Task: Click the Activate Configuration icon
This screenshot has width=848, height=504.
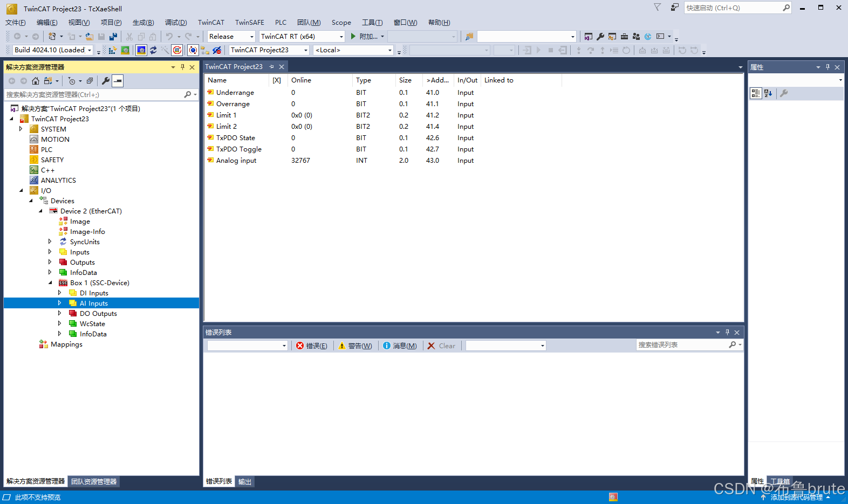Action: 112,50
